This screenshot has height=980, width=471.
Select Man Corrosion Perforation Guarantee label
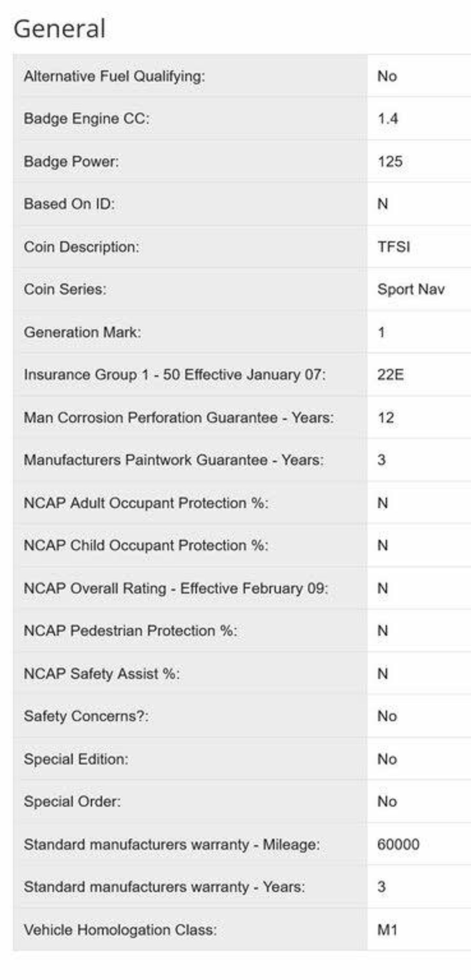coord(179,418)
